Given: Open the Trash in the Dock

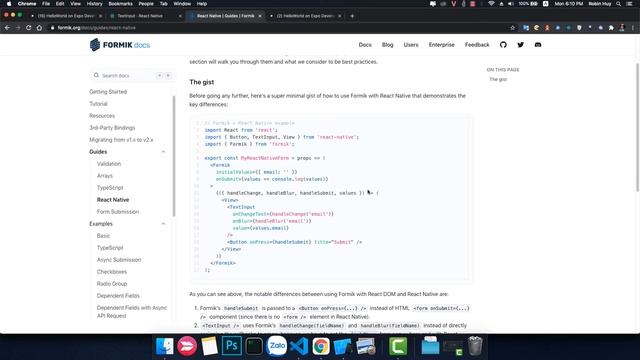Looking at the screenshot, I should pos(475,346).
